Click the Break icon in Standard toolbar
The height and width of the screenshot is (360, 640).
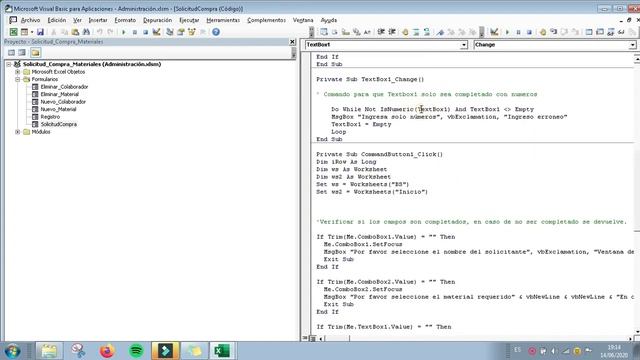coord(135,32)
